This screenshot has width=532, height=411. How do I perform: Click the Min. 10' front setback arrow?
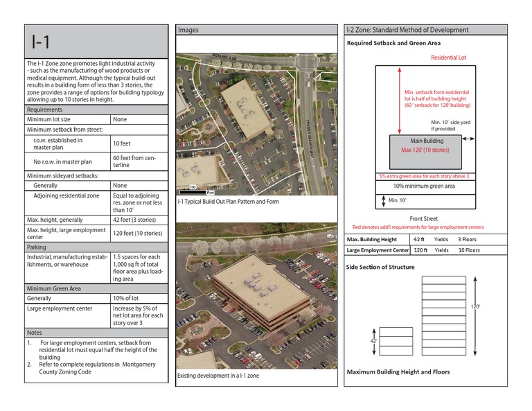(383, 201)
